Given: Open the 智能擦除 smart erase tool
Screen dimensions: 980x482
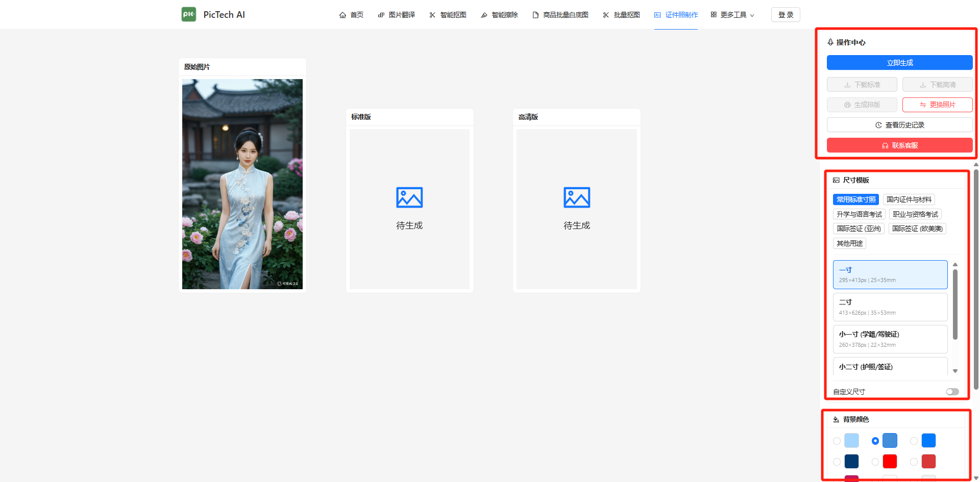Looking at the screenshot, I should point(499,15).
